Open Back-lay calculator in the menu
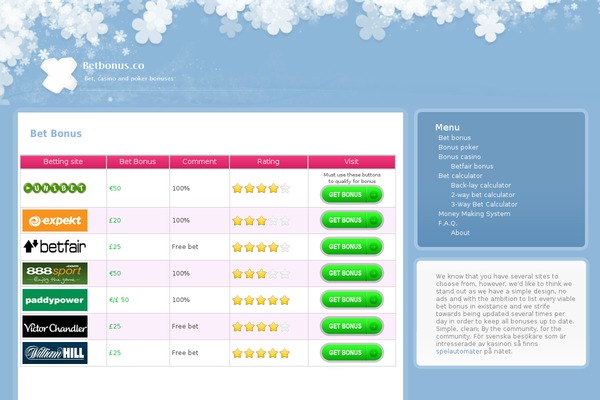Screen dimensions: 600x400 coord(481,185)
